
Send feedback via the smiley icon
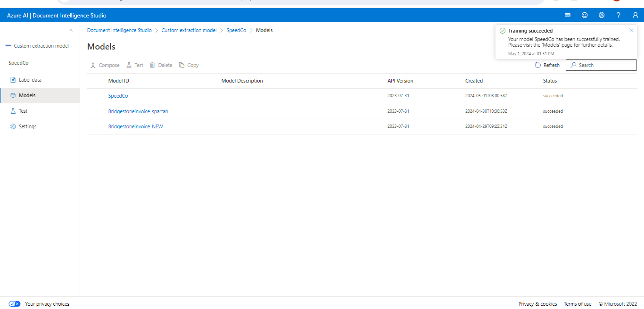(585, 15)
